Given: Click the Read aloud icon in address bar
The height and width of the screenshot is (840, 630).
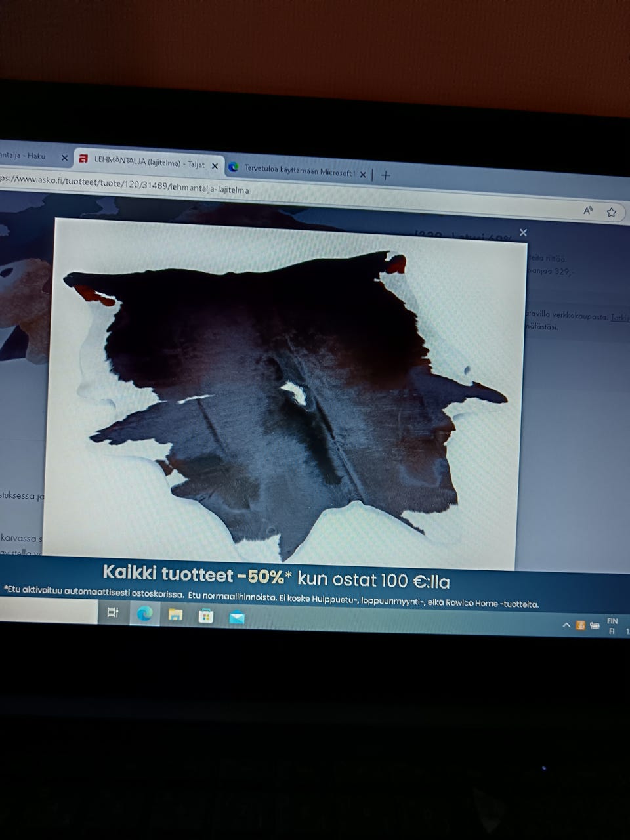Looking at the screenshot, I should click(x=588, y=211).
